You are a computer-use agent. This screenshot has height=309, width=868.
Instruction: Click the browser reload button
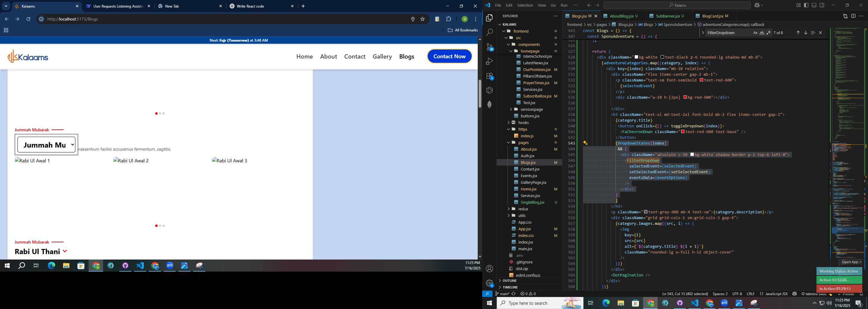click(28, 19)
